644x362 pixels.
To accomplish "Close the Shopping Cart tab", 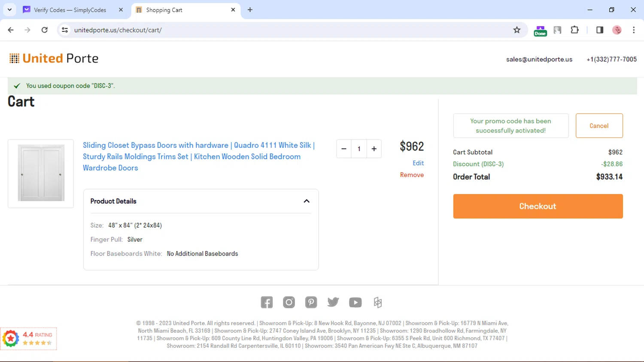I will [x=233, y=10].
